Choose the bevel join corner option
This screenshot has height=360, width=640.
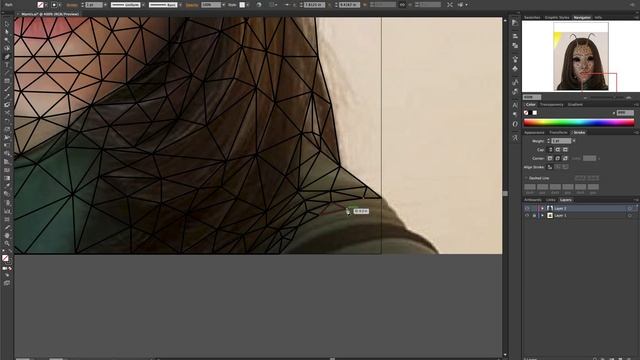[x=565, y=158]
